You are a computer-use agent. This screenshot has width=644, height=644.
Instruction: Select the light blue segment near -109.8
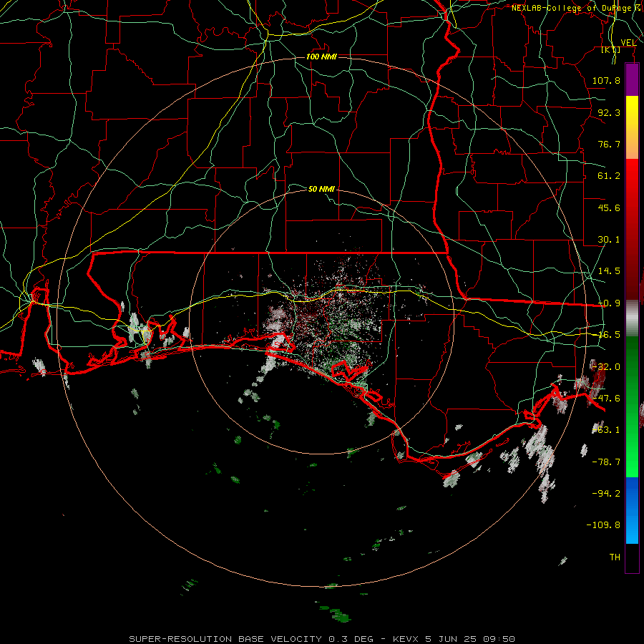coord(632,528)
